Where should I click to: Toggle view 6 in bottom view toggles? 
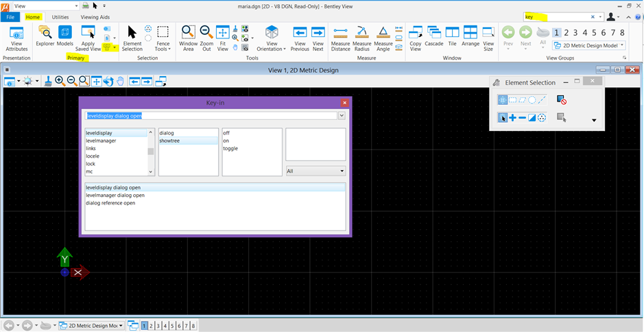(x=180, y=325)
